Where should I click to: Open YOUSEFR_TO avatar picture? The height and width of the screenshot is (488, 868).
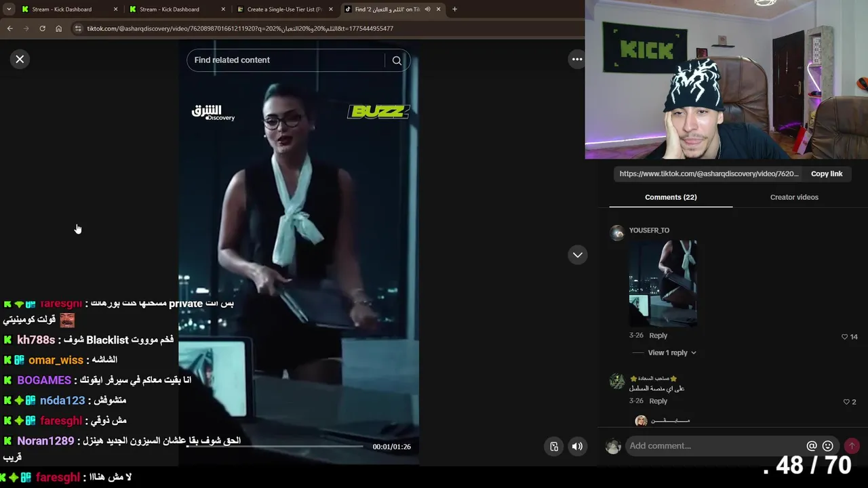[617, 233]
